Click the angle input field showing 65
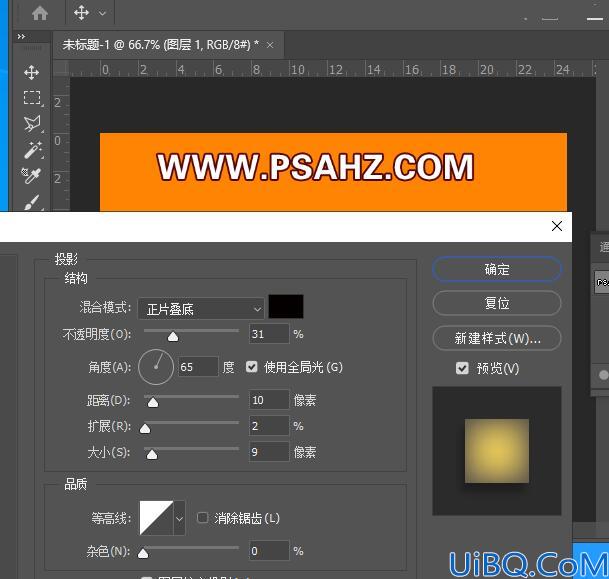The height and width of the screenshot is (579, 609). pyautogui.click(x=198, y=367)
